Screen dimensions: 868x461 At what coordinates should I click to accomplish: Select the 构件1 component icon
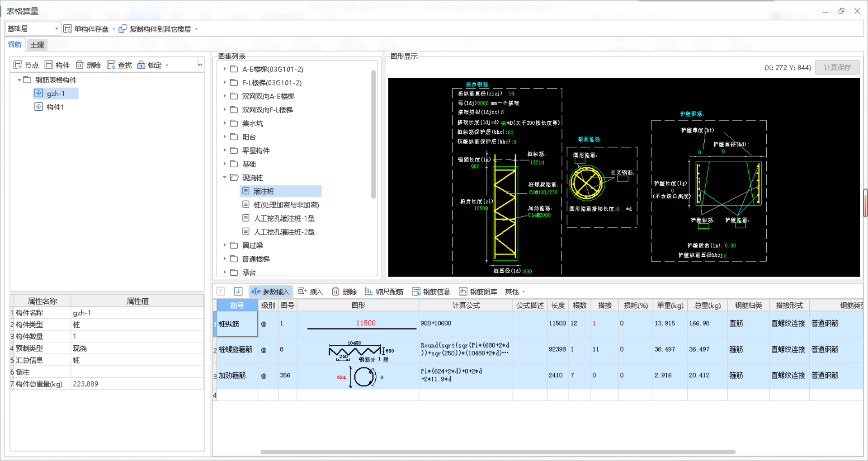point(39,107)
